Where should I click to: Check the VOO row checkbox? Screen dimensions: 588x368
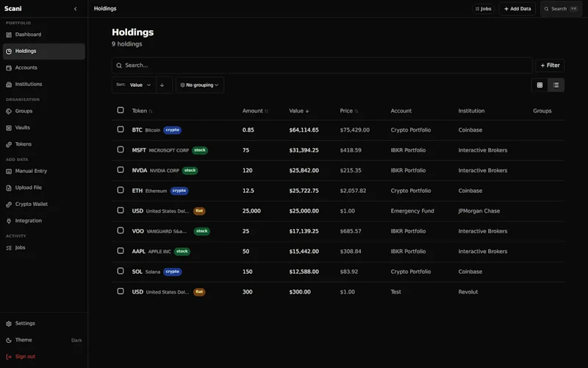[x=121, y=230]
